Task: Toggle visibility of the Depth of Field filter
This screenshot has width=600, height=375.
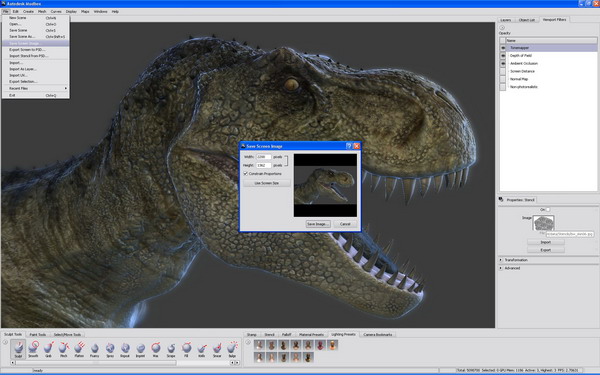Action: point(503,55)
